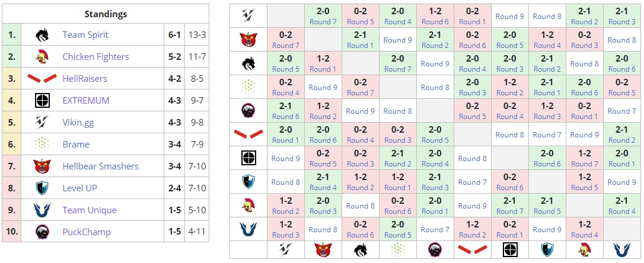Click Vikin.gg logo in crosstable top row header

(248, 16)
